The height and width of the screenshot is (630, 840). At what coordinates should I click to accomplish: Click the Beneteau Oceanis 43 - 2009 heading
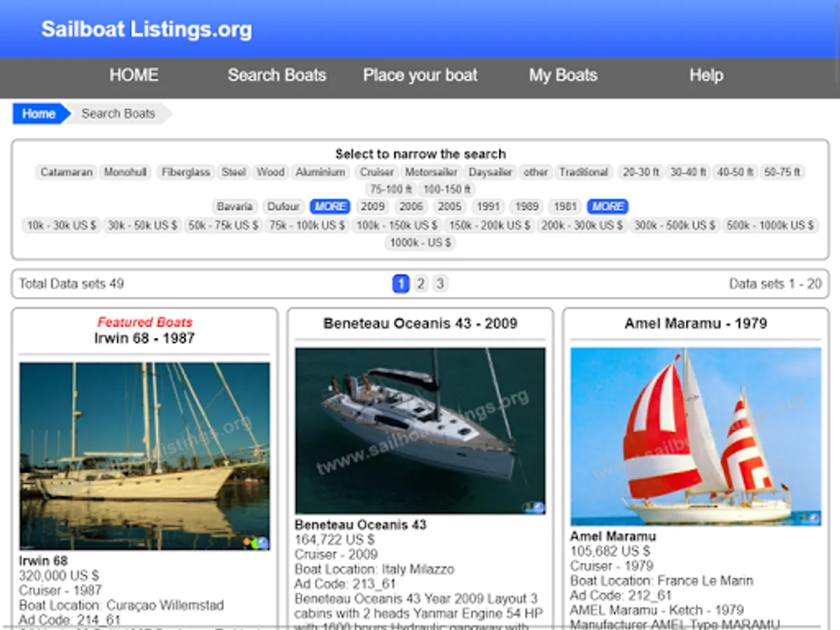point(420,323)
